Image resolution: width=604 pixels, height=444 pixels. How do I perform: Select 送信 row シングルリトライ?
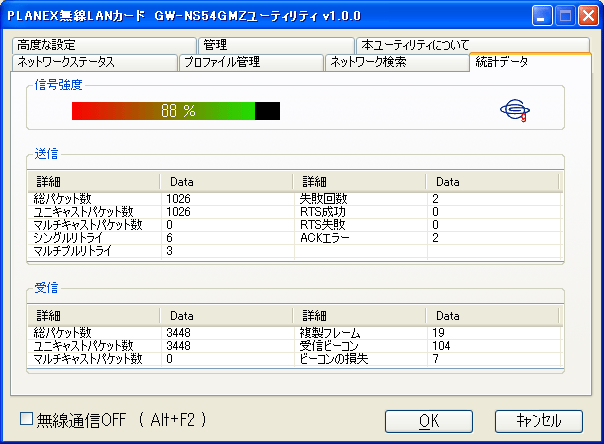[x=69, y=238]
